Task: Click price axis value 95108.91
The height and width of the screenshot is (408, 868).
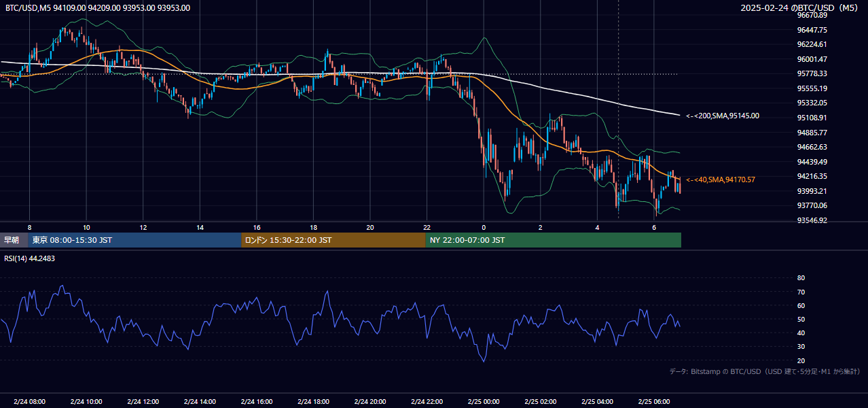Action: pyautogui.click(x=812, y=118)
